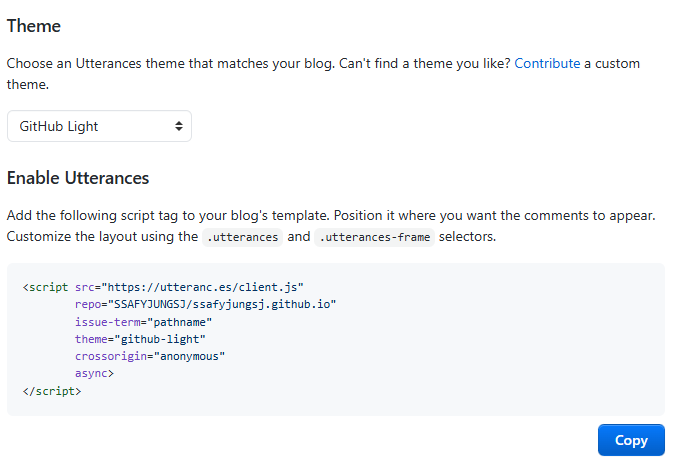Screen dimensions: 676x463
Task: Open the GitHub Light theme dropdown
Action: coord(99,126)
